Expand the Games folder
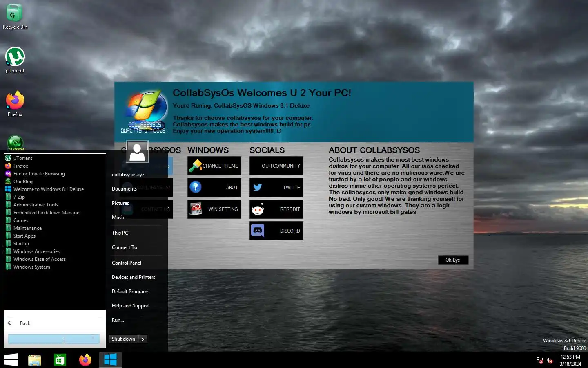Image resolution: width=588 pixels, height=368 pixels. [55, 220]
